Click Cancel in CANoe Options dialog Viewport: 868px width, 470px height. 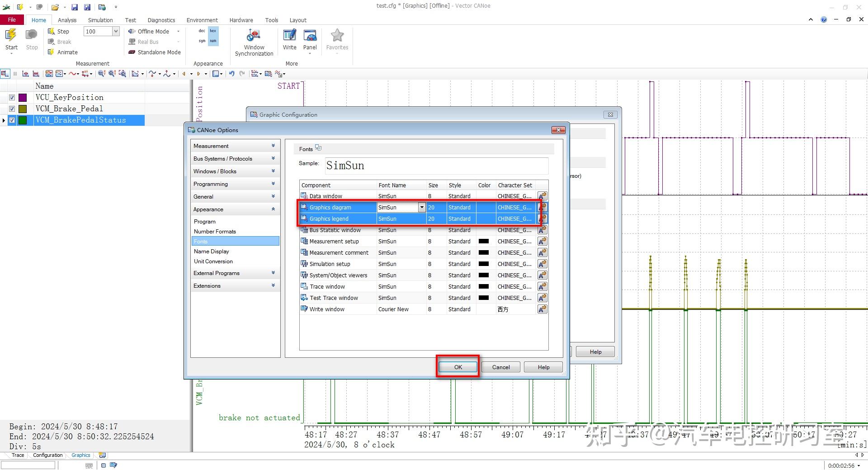click(x=500, y=367)
